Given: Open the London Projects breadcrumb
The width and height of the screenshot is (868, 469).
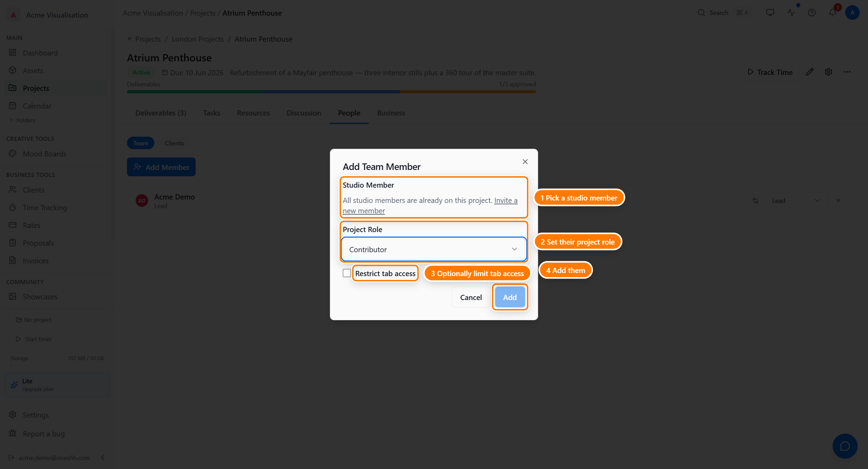Looking at the screenshot, I should tap(198, 39).
